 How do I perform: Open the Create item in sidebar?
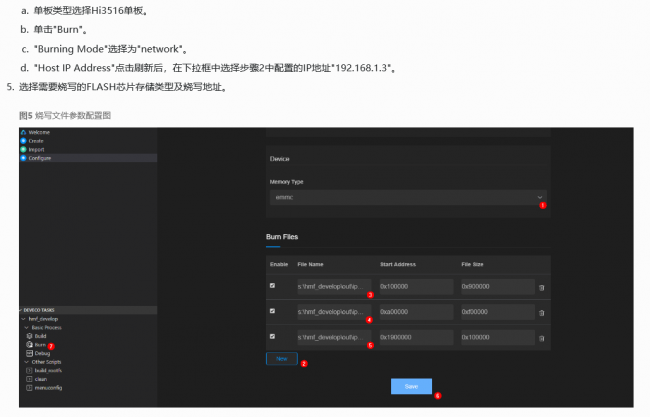36,141
